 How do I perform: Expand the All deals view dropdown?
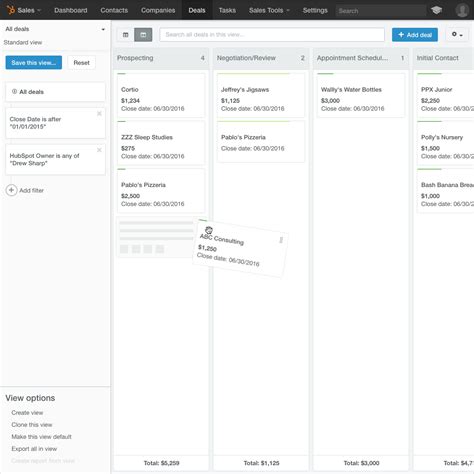click(x=55, y=29)
